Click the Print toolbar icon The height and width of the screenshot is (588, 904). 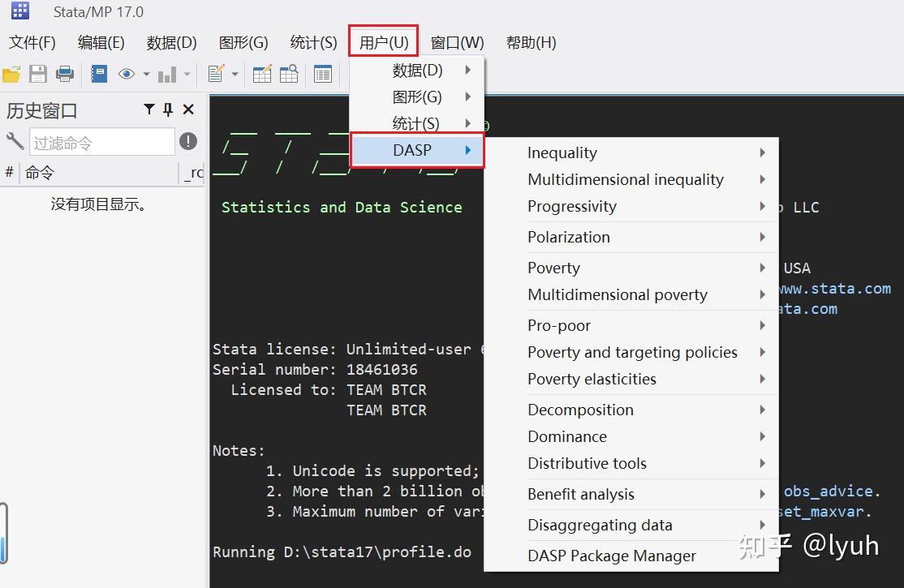[x=65, y=73]
